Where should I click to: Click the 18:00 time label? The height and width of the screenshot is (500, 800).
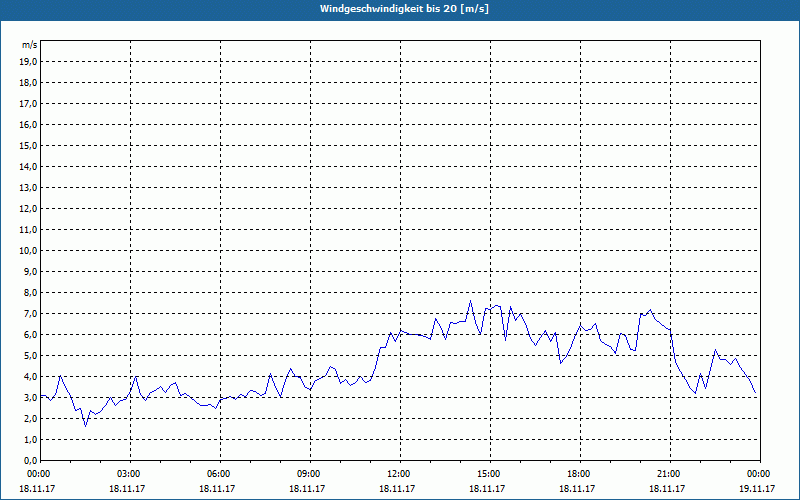tap(580, 474)
